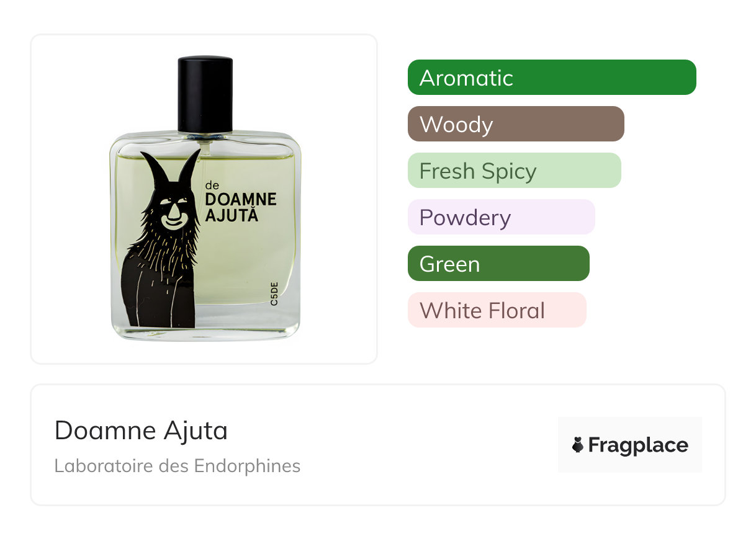756x536 pixels.
Task: Click the Fragplace bottle icon in logo
Action: click(578, 445)
